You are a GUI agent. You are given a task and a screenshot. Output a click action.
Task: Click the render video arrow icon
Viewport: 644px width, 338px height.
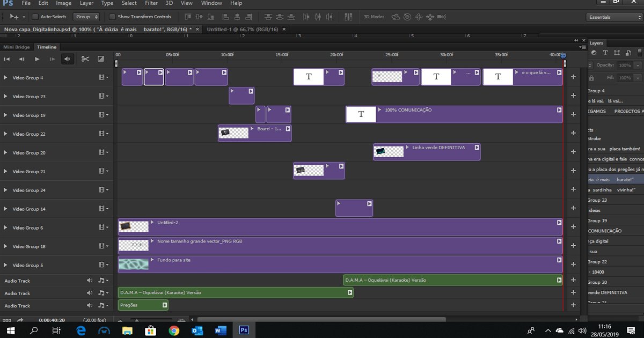[x=20, y=320]
